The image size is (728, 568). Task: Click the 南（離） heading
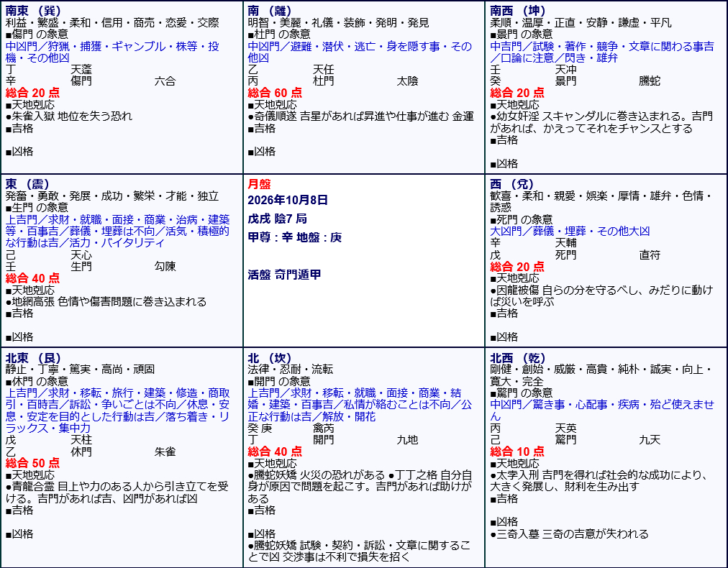(x=270, y=11)
